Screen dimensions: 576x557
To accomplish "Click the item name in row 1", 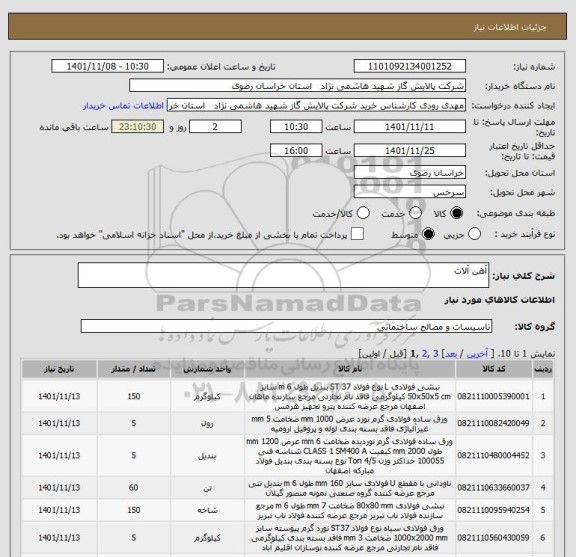I will (350, 397).
